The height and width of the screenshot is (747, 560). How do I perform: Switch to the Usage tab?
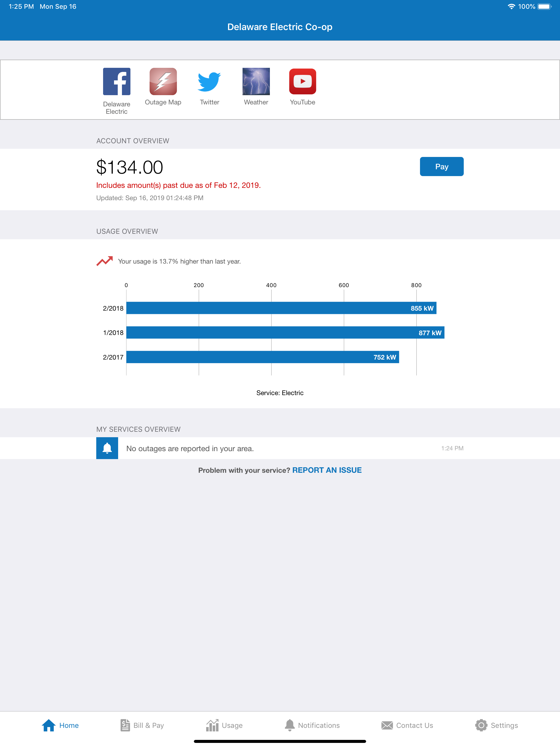tap(224, 725)
